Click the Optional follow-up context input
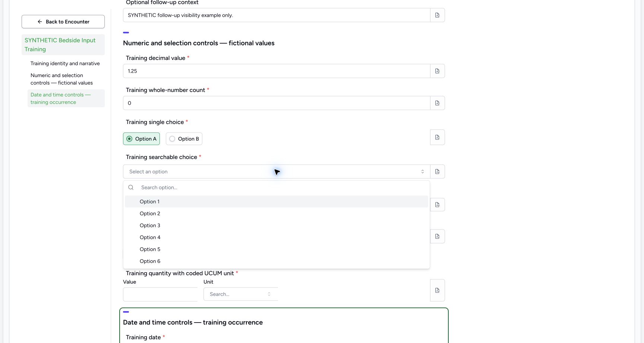Viewport: 644px width, 343px height. pyautogui.click(x=277, y=15)
